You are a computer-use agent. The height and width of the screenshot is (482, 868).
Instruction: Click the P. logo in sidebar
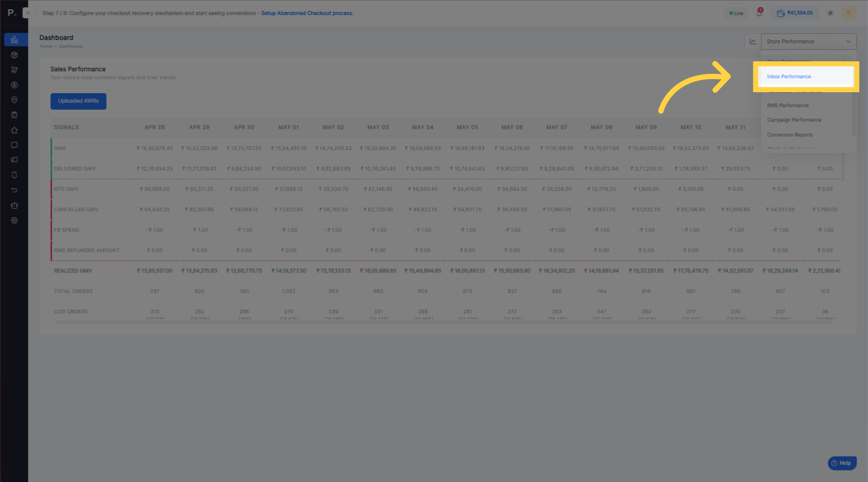12,13
